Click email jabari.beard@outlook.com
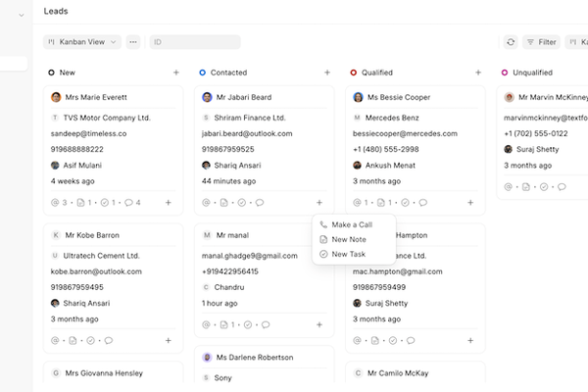 247,133
